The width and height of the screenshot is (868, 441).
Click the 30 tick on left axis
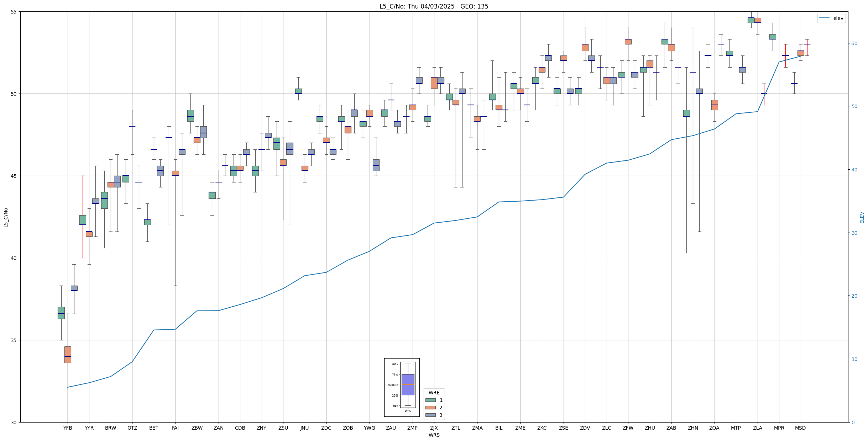coord(14,422)
